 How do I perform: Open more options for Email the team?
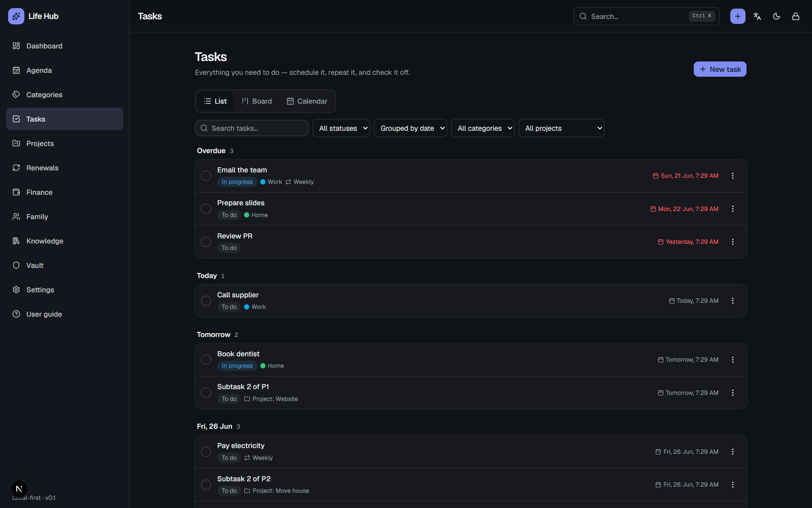(732, 176)
